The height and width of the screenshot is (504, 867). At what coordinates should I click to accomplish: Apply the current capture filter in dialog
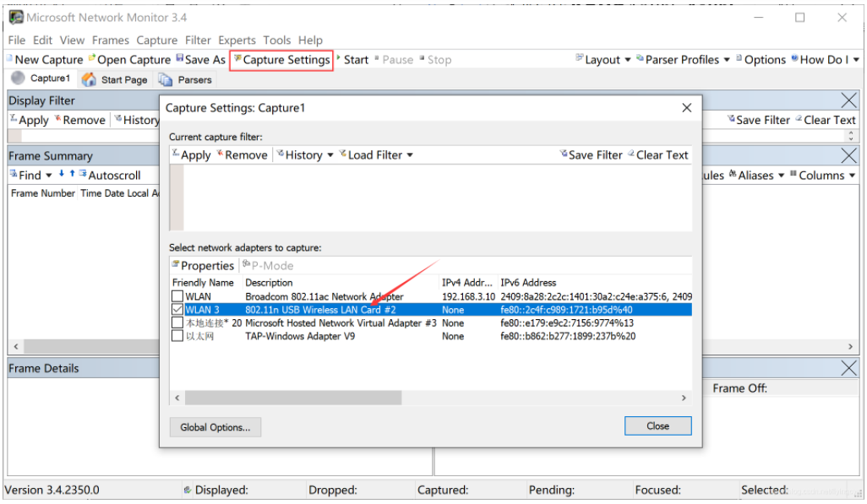pos(191,155)
